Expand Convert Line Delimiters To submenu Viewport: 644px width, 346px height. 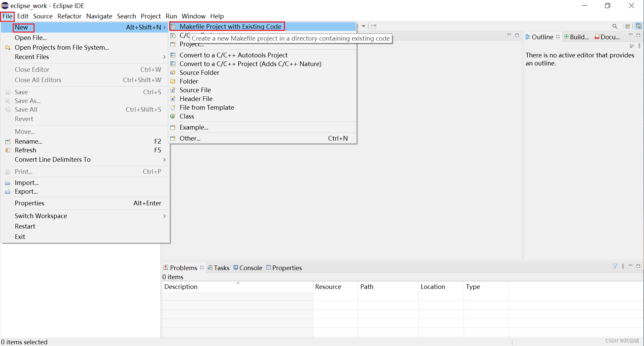coord(85,159)
